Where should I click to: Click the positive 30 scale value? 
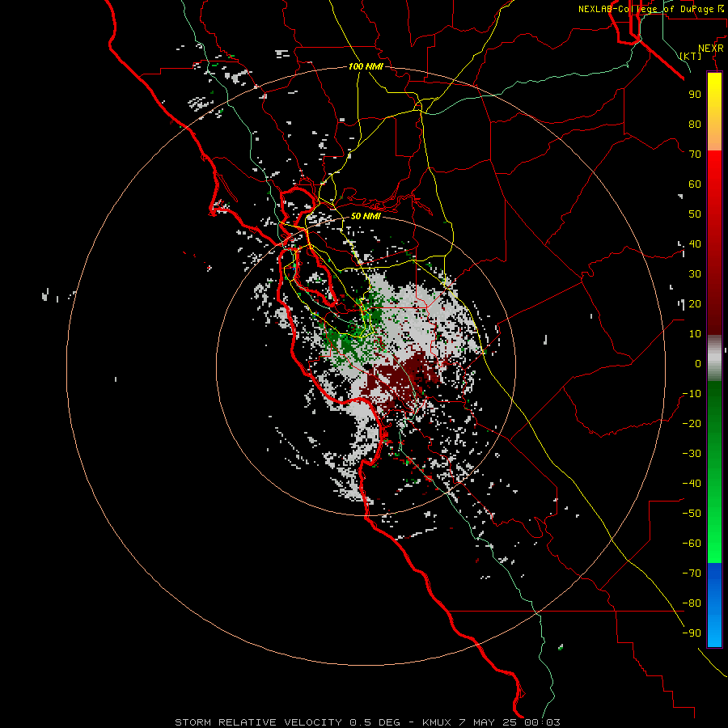coord(695,274)
